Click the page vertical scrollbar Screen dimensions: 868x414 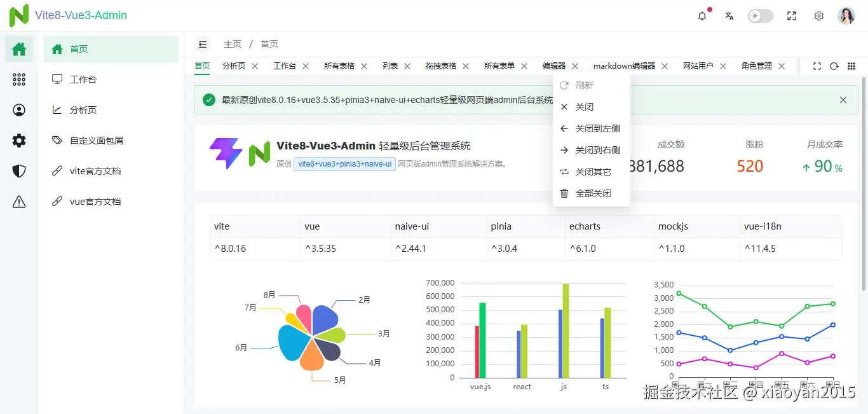[x=864, y=183]
